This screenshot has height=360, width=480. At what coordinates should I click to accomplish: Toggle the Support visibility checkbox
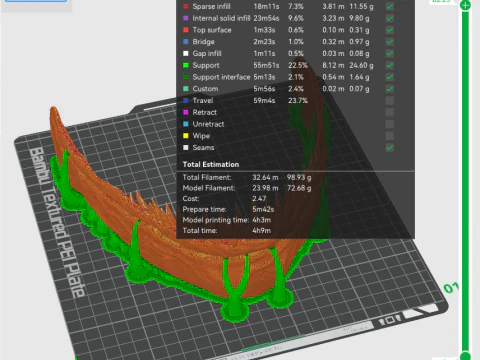pos(389,65)
